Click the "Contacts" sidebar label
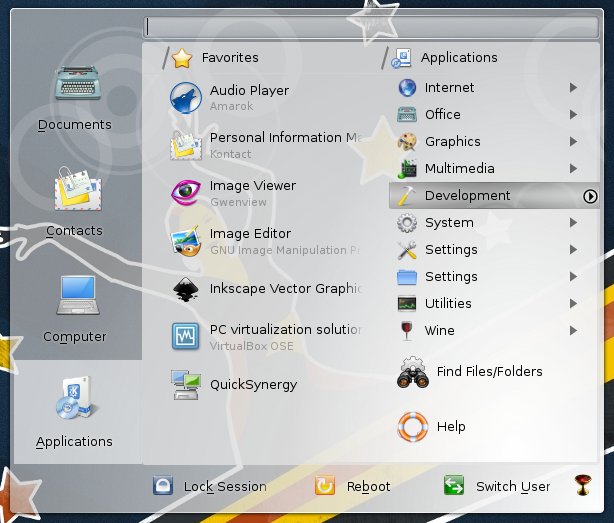This screenshot has height=523, width=614. (x=74, y=231)
